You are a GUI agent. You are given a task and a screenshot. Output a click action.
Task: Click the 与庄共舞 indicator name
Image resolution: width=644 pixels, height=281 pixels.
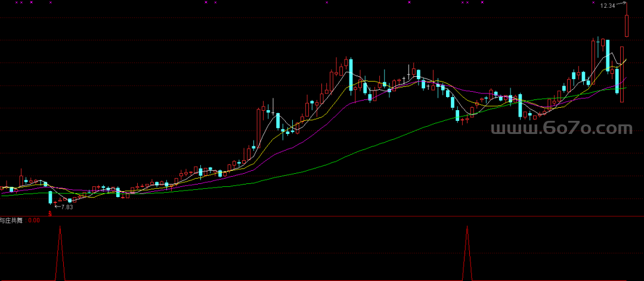click(12, 220)
